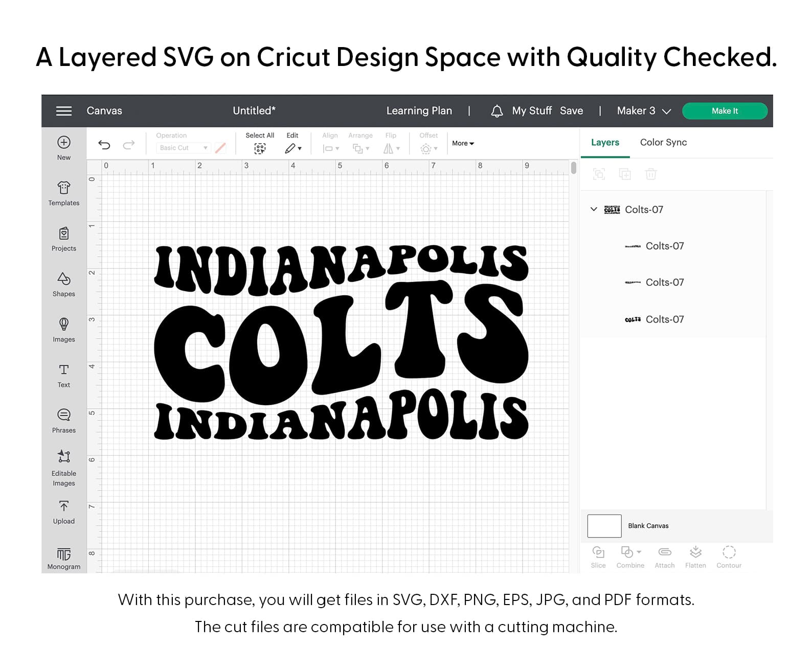
Task: Click the Canvas title label
Action: click(x=104, y=111)
